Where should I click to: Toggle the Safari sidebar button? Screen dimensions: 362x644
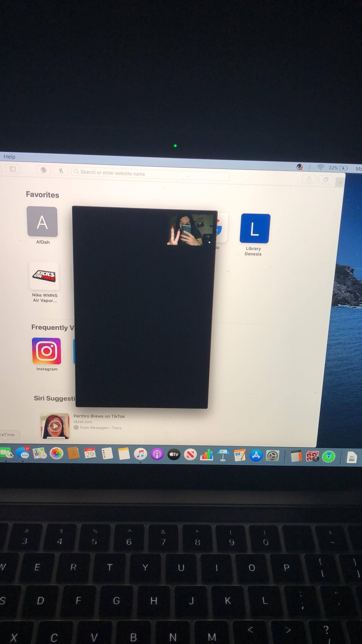pos(12,169)
